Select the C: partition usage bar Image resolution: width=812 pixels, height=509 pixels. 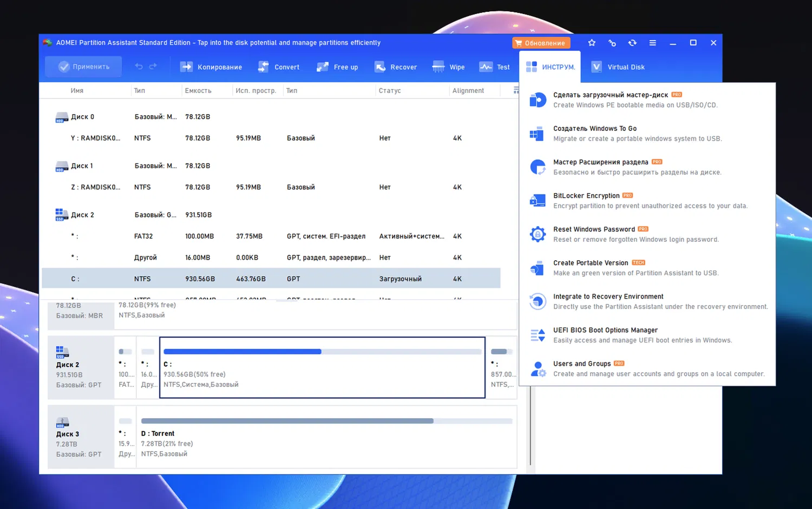click(x=322, y=352)
